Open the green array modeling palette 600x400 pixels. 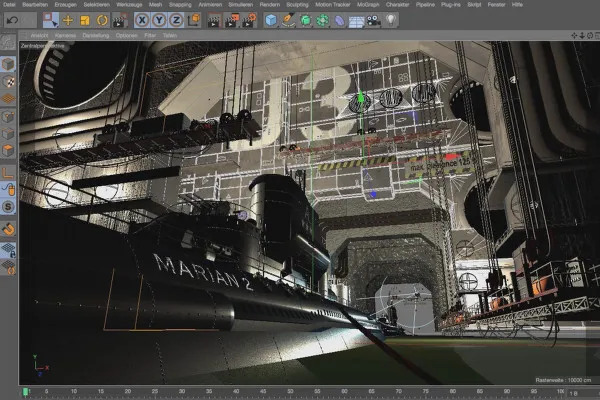pyautogui.click(x=323, y=20)
